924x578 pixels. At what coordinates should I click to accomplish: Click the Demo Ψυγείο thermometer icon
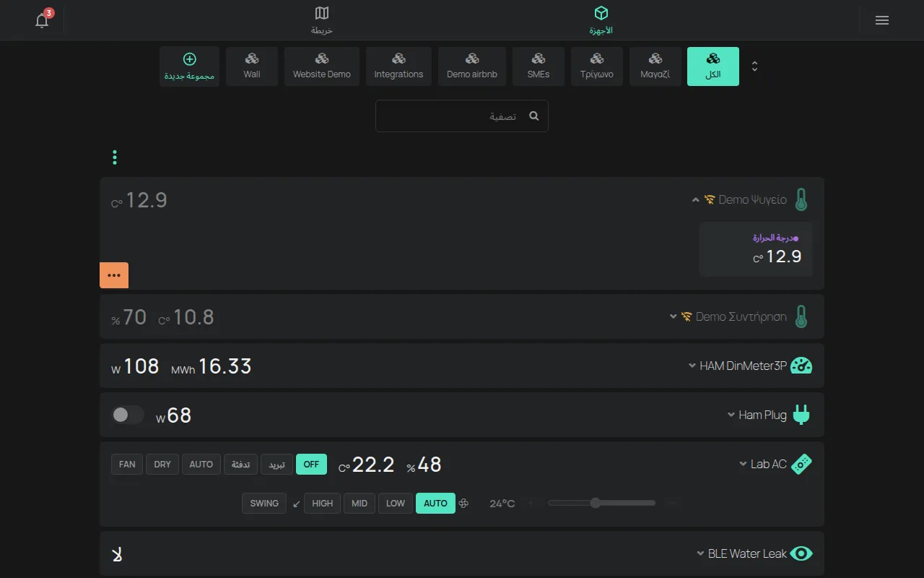tap(801, 199)
